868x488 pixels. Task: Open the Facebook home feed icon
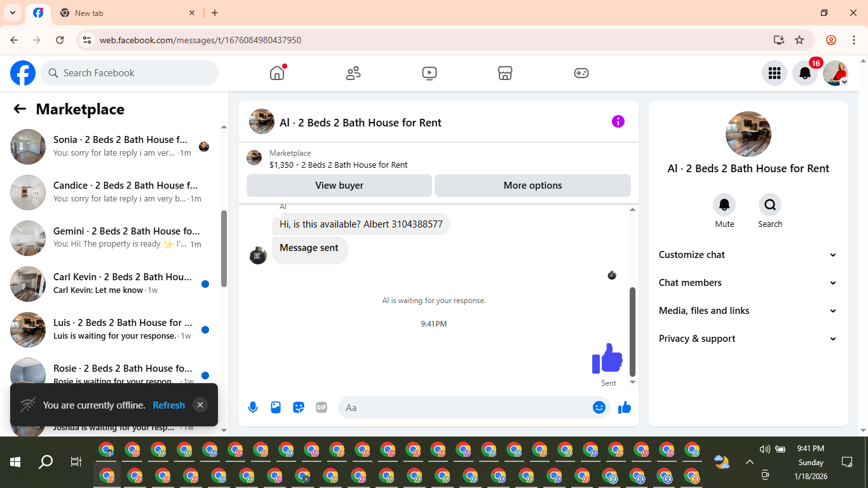277,73
